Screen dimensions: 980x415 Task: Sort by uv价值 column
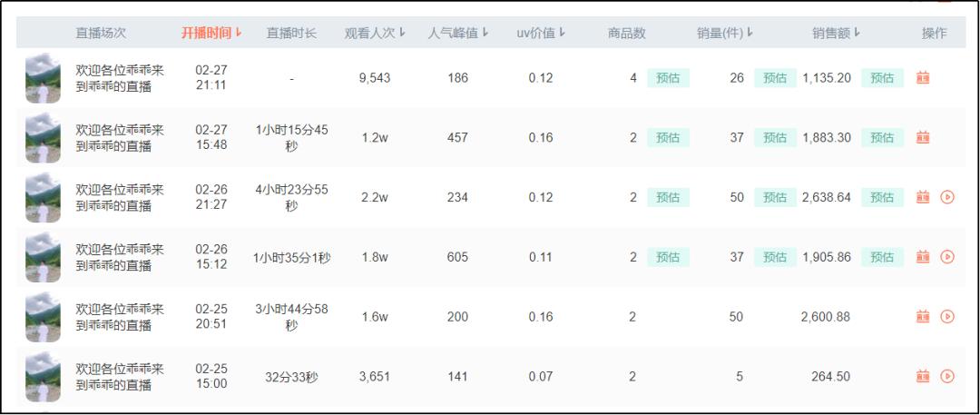[x=541, y=34]
